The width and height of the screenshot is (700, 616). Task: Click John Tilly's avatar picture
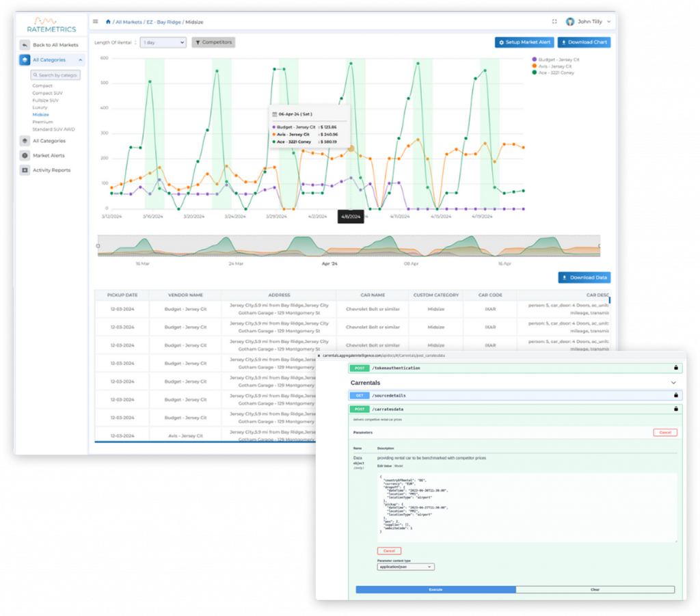click(x=570, y=21)
